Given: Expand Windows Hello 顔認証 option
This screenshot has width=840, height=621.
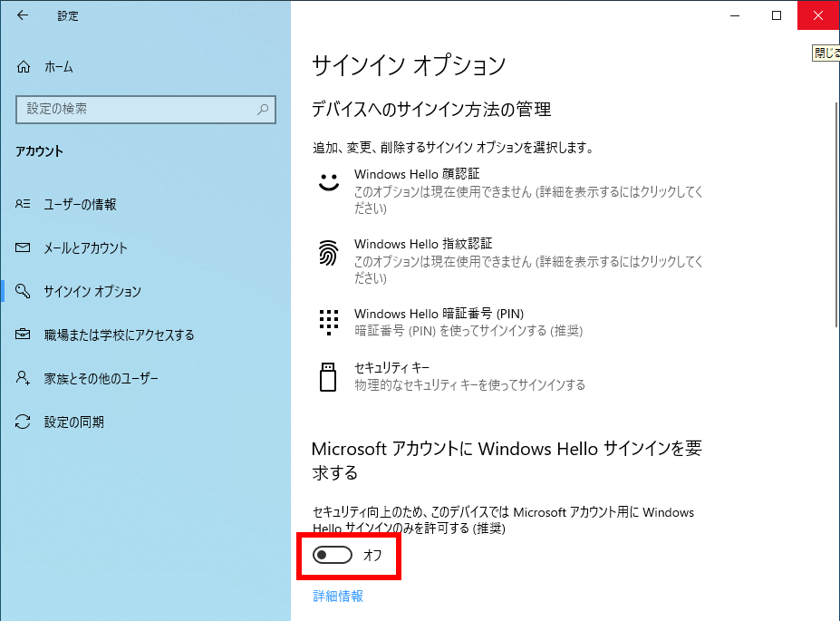Looking at the screenshot, I should click(510, 190).
